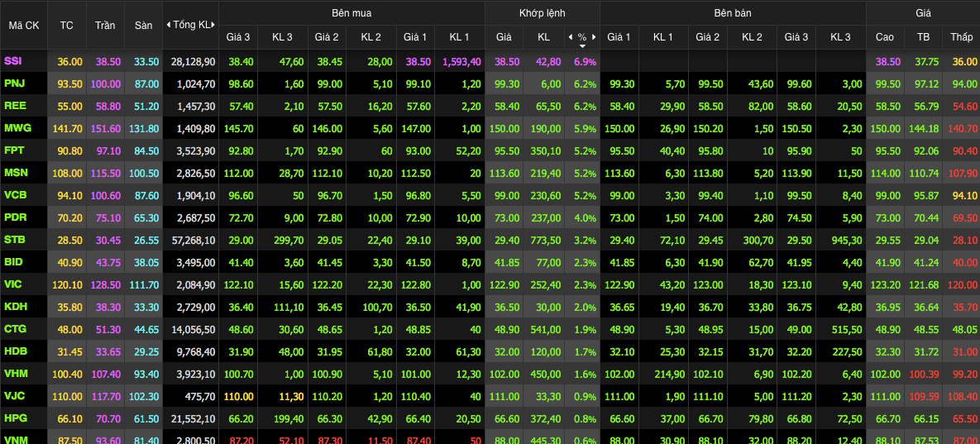This screenshot has height=444, width=980.
Task: Click the TC reference price header
Action: point(67,25)
